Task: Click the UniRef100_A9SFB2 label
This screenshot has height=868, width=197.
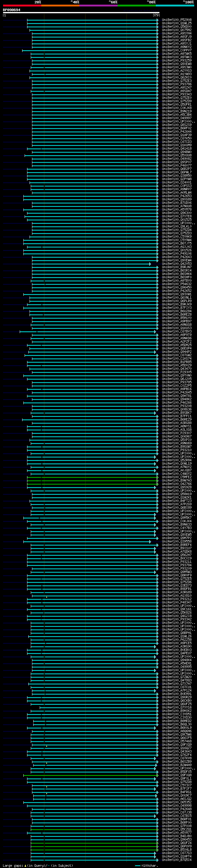Action: 176,40
